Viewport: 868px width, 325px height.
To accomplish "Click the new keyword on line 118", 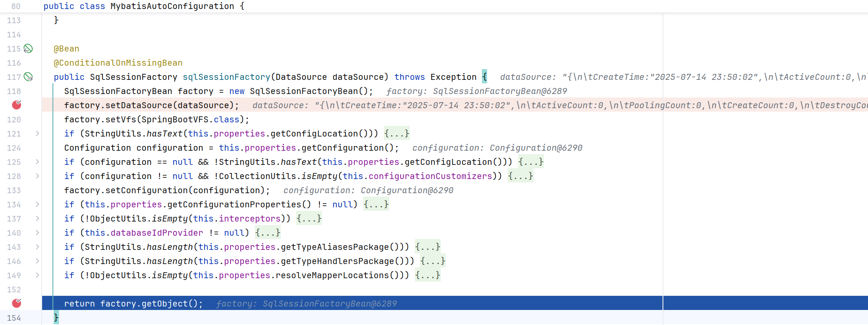I will [237, 91].
